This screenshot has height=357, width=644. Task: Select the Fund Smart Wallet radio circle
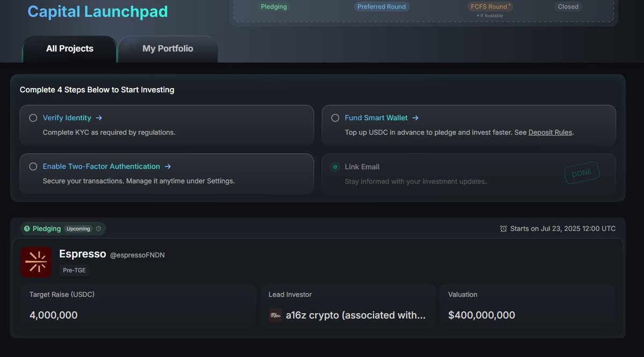click(335, 118)
